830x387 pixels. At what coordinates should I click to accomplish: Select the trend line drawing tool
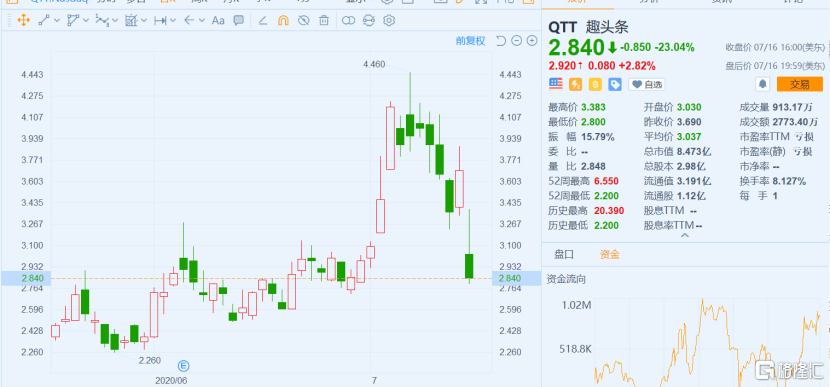(44, 21)
